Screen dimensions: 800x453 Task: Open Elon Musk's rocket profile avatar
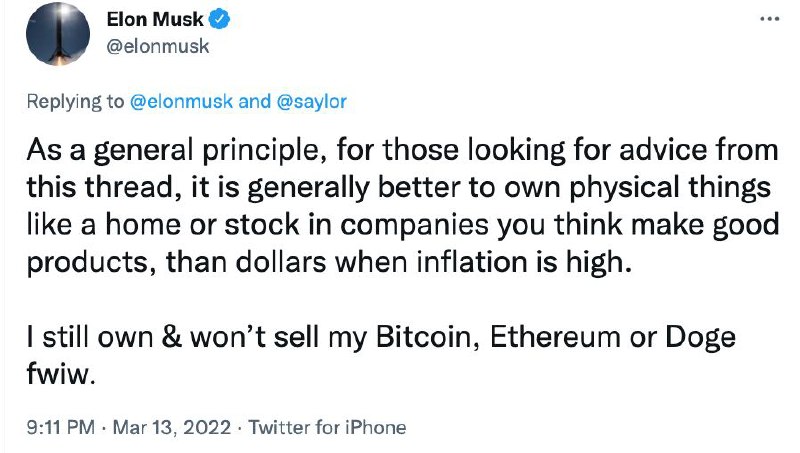pyautogui.click(x=58, y=34)
